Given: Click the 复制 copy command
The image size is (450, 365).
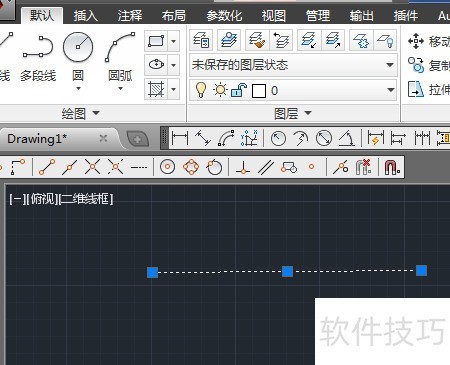Looking at the screenshot, I should click(429, 65).
